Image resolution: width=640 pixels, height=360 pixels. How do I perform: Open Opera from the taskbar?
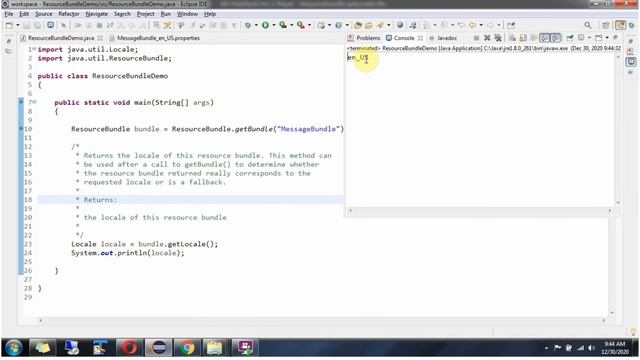[x=129, y=348]
